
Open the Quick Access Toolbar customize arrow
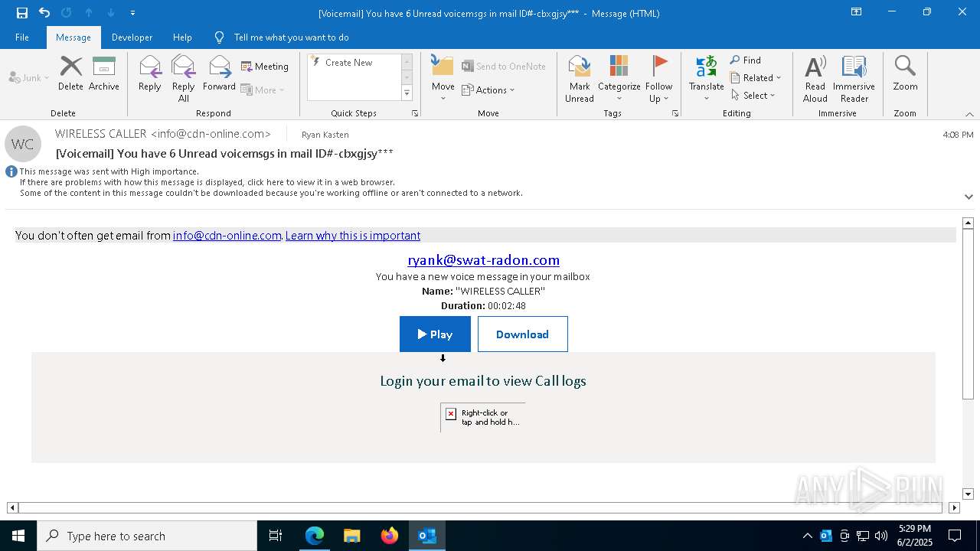click(x=133, y=13)
